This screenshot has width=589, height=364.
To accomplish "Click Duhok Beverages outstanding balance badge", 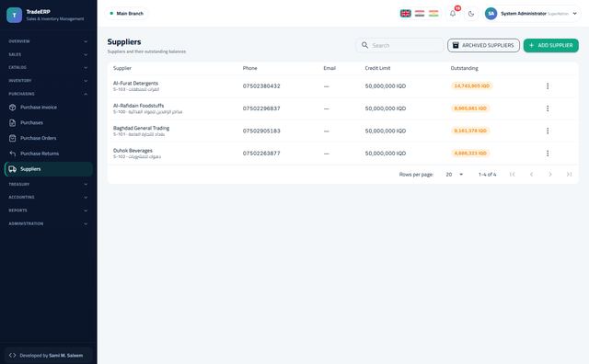I will pyautogui.click(x=470, y=154).
